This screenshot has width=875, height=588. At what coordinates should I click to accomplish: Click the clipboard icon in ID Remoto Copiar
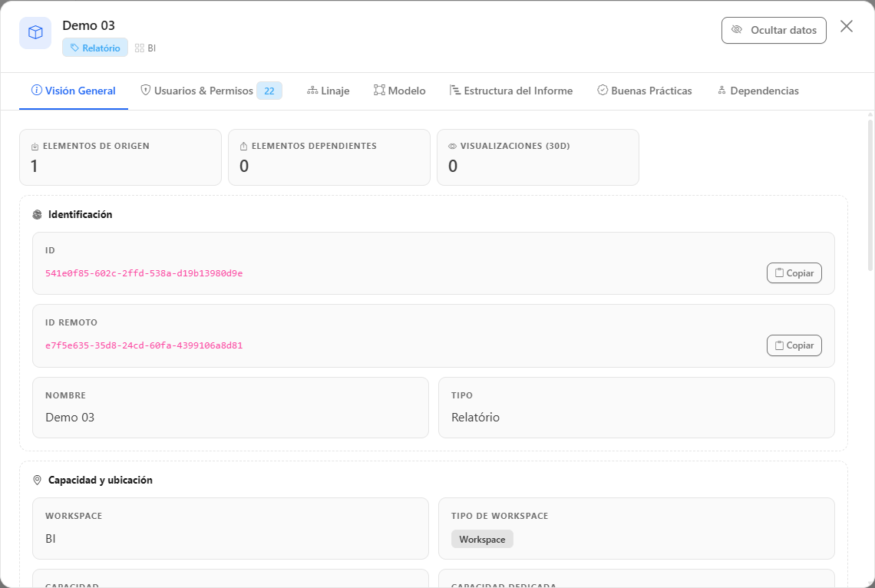point(780,345)
